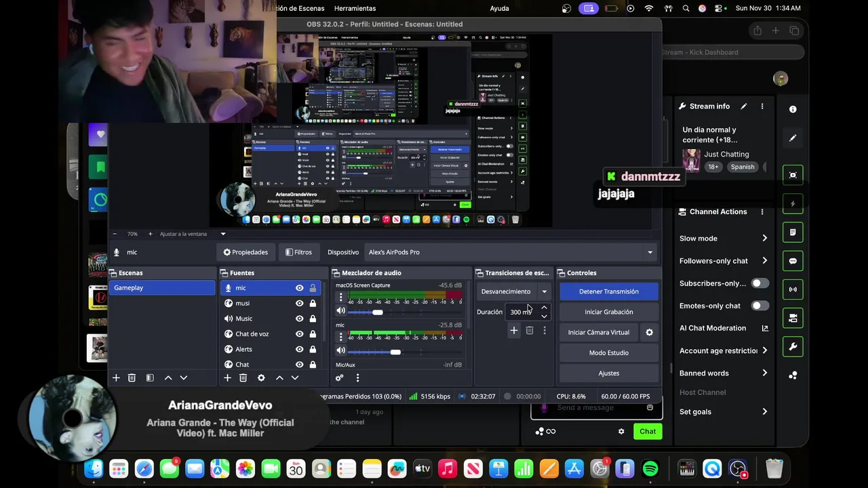
Task: Open the Filtros button for mic
Action: coord(298,252)
